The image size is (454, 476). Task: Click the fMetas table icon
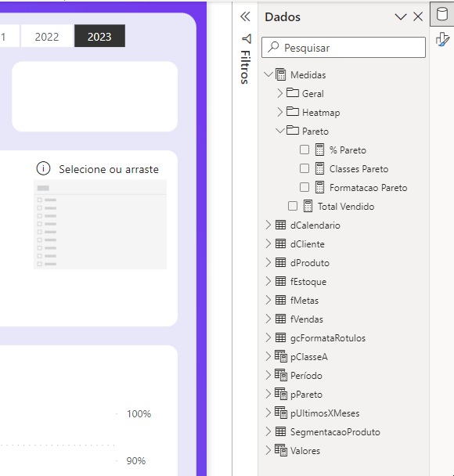click(280, 300)
